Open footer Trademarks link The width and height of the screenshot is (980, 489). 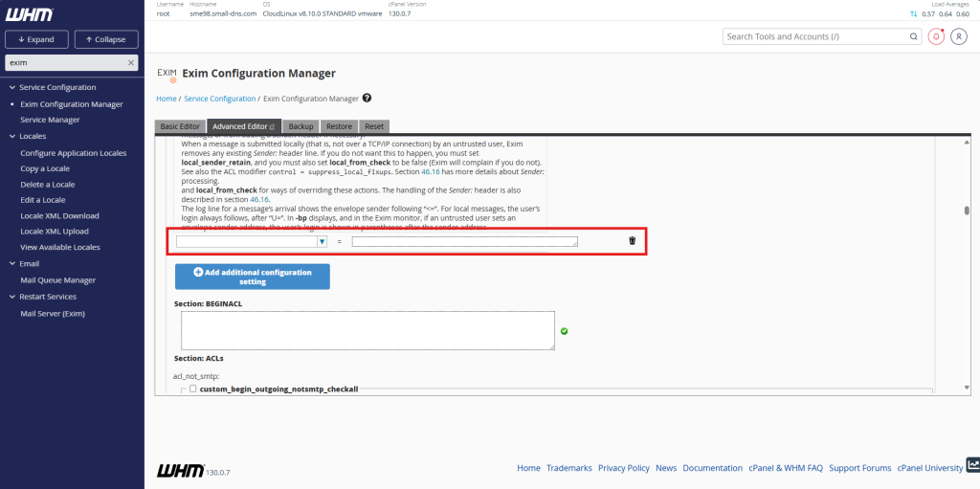pyautogui.click(x=569, y=468)
